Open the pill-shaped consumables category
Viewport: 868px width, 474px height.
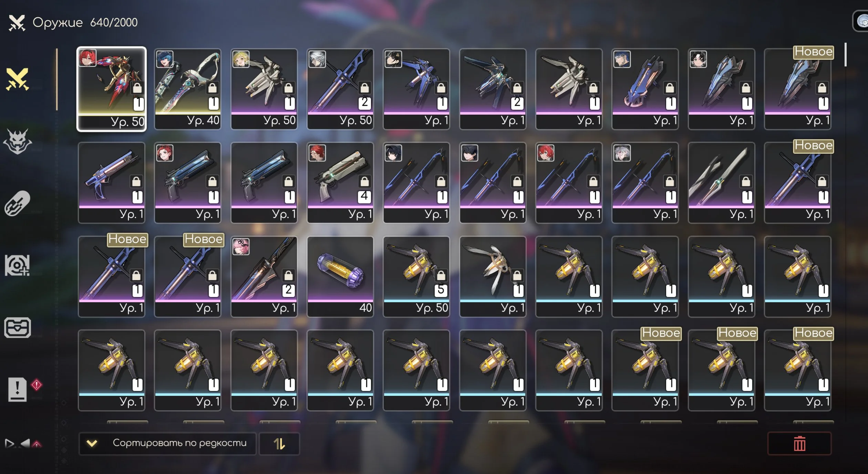[17, 203]
